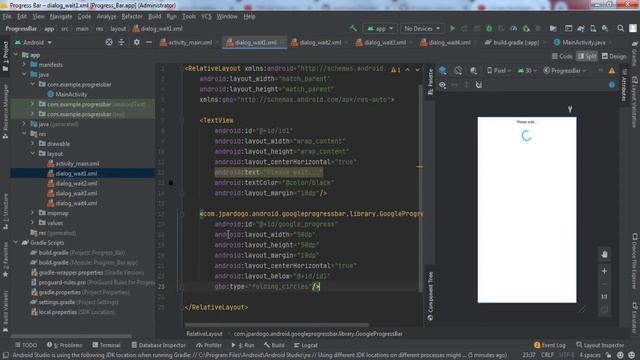
Task: Click Sync Project with Gradle Files icon
Action: pos(581,29)
